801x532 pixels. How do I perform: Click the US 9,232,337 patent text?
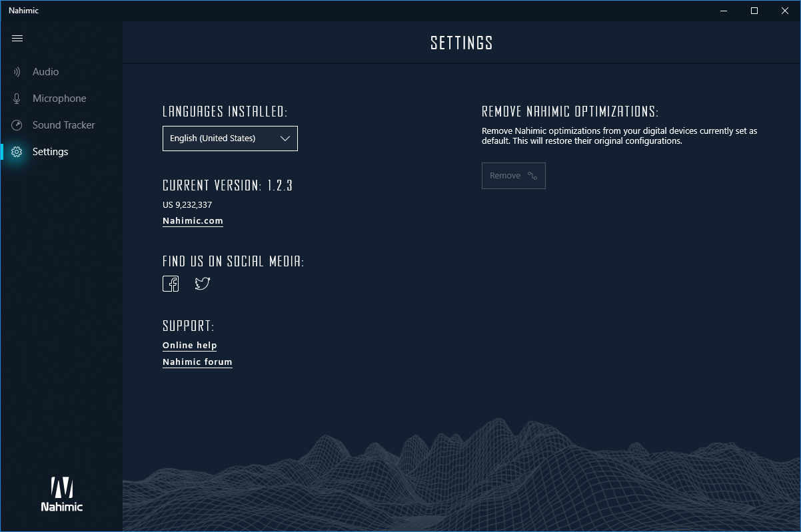[x=187, y=205]
